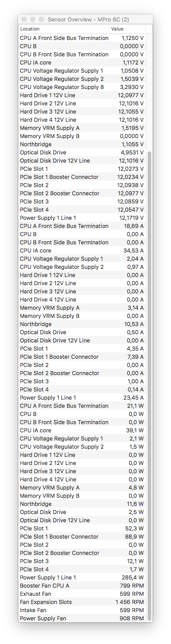Select the Intake Fan row

coord(82,610)
